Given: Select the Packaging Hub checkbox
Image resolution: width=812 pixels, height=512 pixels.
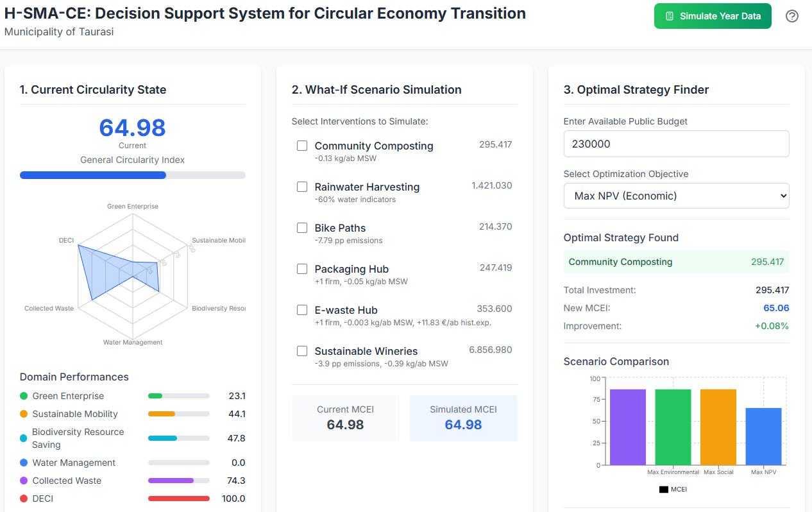Looking at the screenshot, I should [x=302, y=269].
